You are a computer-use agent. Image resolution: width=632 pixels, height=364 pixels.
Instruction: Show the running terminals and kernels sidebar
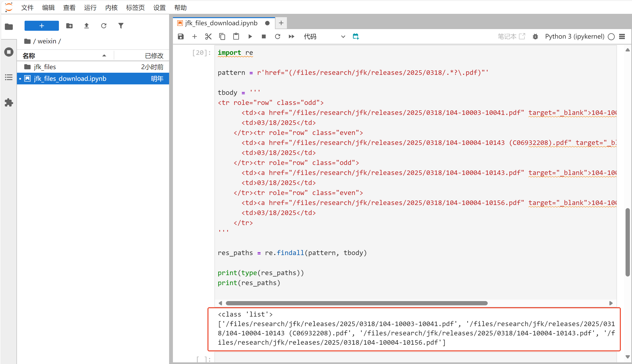(x=9, y=52)
